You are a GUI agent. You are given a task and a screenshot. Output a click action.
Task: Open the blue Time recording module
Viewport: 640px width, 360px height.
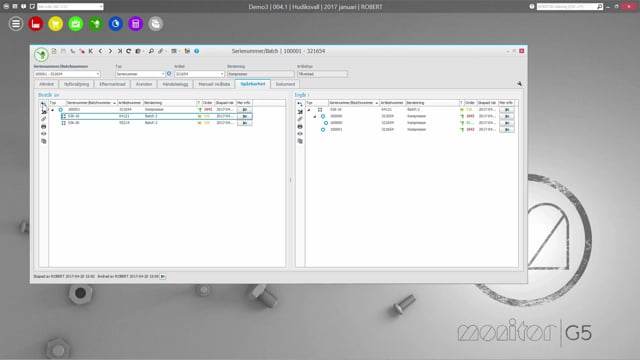(116, 24)
